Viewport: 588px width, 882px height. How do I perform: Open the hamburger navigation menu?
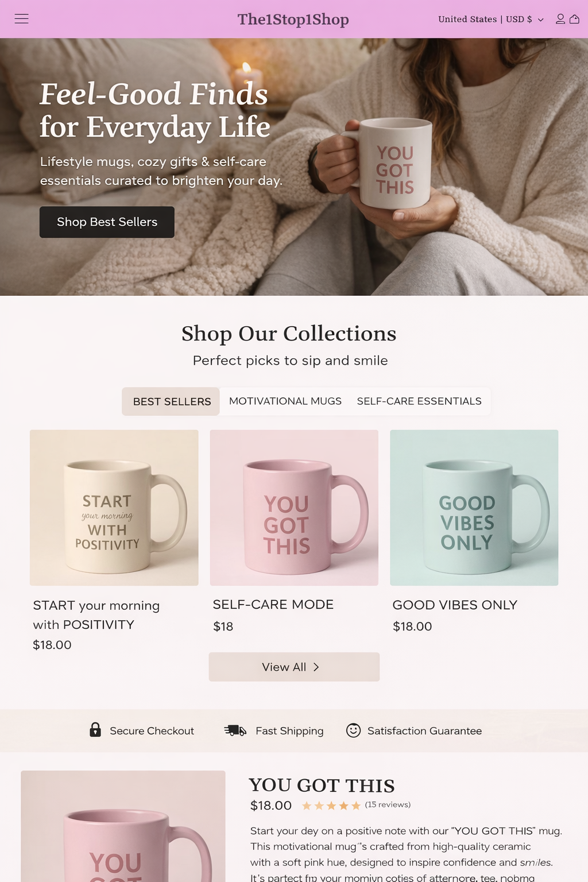pos(21,19)
